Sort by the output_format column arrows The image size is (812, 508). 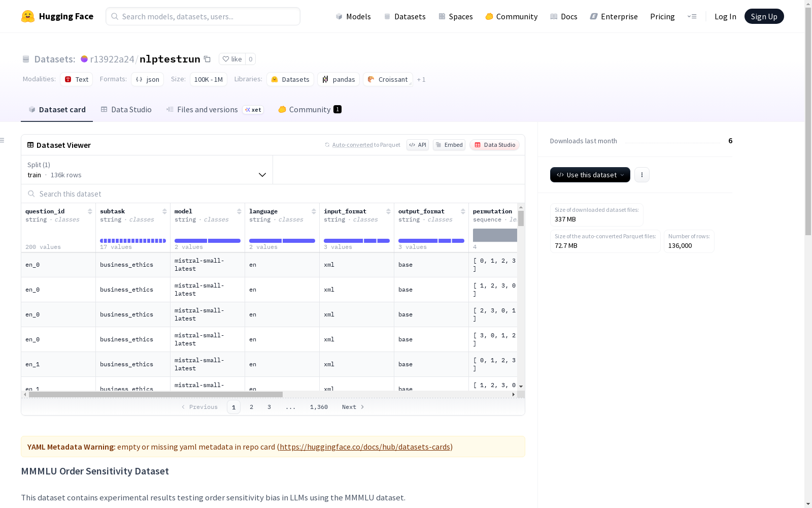[x=463, y=211]
